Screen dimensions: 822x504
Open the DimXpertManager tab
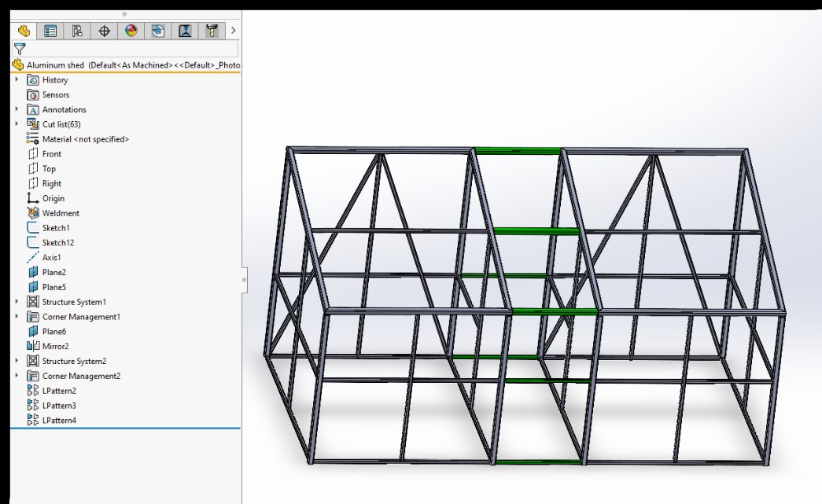(105, 31)
